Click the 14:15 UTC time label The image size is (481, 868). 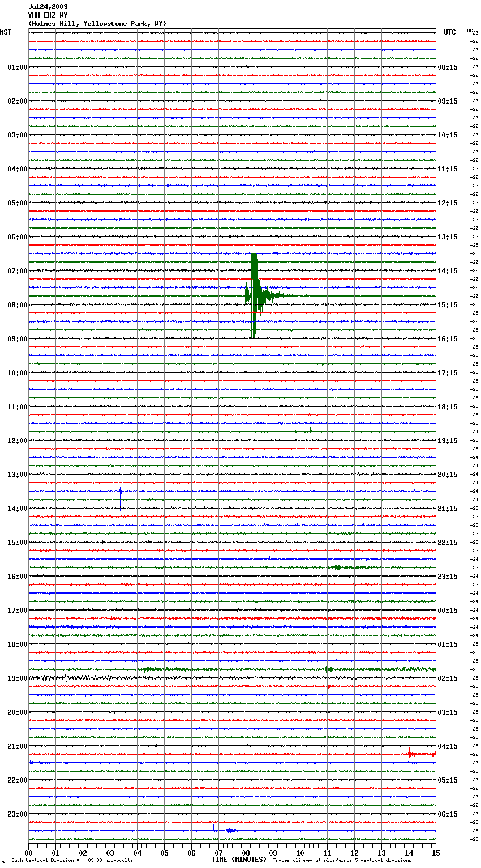(x=448, y=270)
